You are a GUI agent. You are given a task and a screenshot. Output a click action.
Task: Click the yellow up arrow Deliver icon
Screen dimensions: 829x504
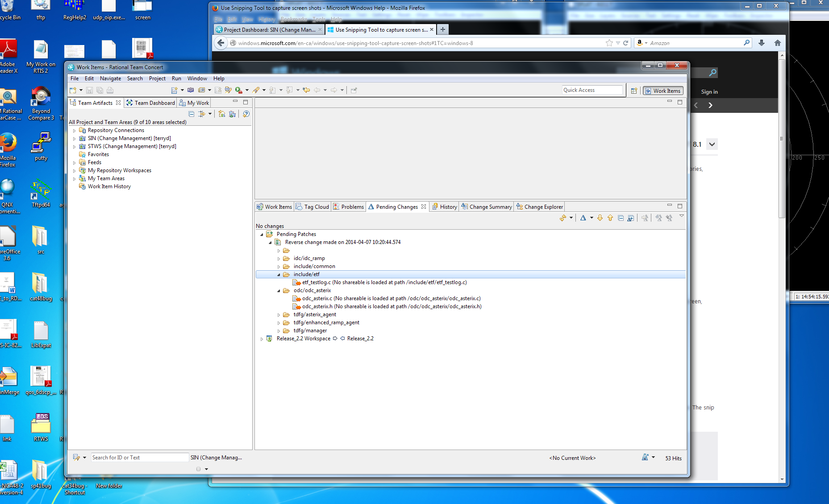tap(610, 218)
